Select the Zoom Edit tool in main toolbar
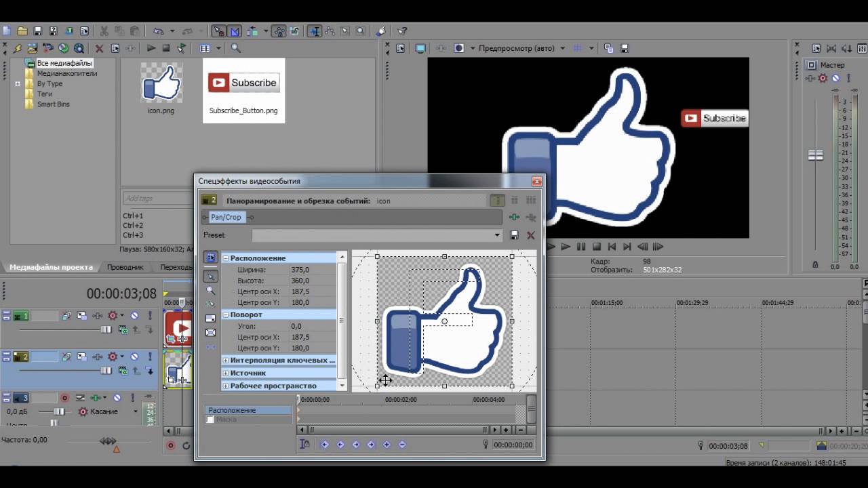This screenshot has height=488, width=868. tap(361, 31)
